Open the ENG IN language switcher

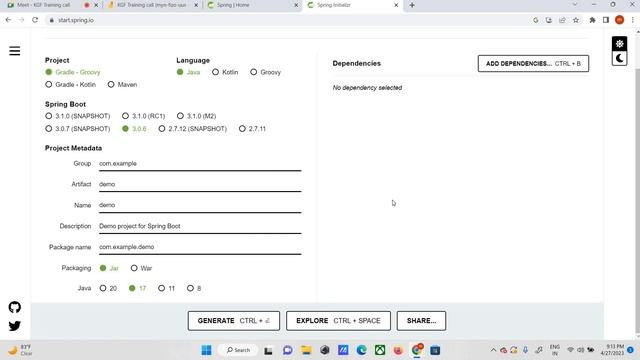click(x=555, y=350)
